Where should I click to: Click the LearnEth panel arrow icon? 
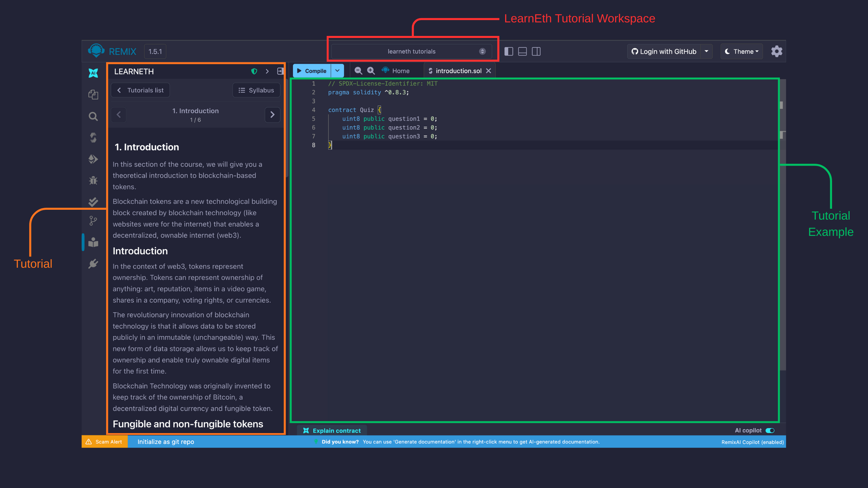pos(267,71)
